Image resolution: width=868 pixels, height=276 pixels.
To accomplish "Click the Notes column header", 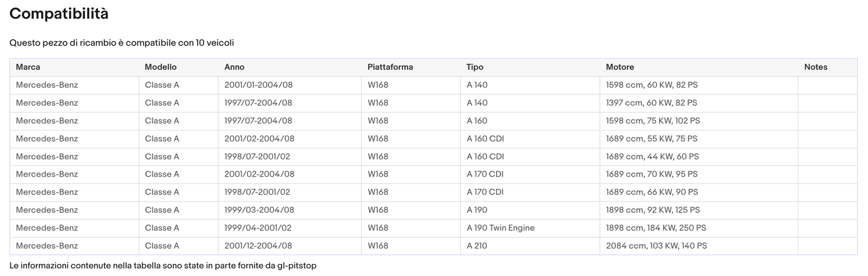I will click(816, 67).
